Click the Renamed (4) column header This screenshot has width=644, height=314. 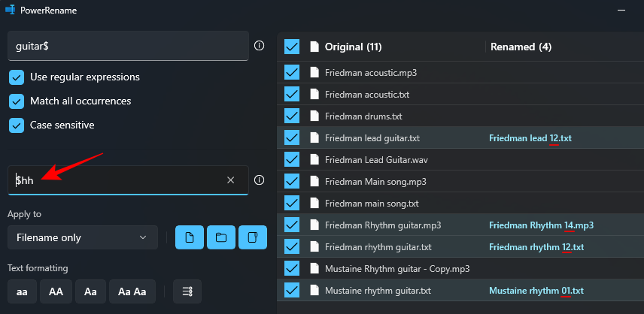coord(521,47)
